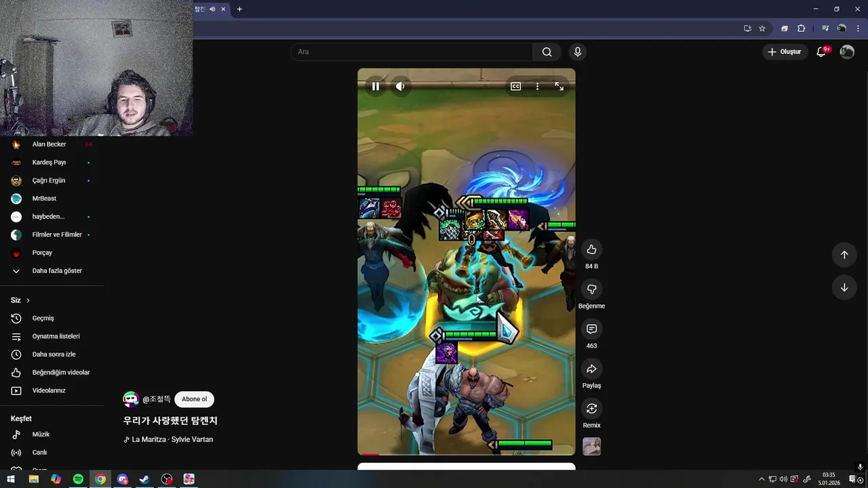Open the @조철뚝 channel link

click(157, 399)
